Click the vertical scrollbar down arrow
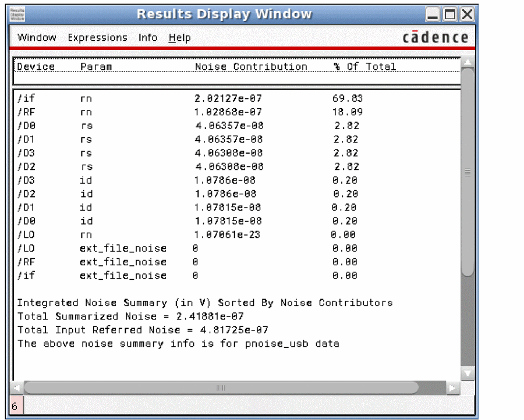Image resolution: width=524 pixels, height=420 pixels. point(468,373)
